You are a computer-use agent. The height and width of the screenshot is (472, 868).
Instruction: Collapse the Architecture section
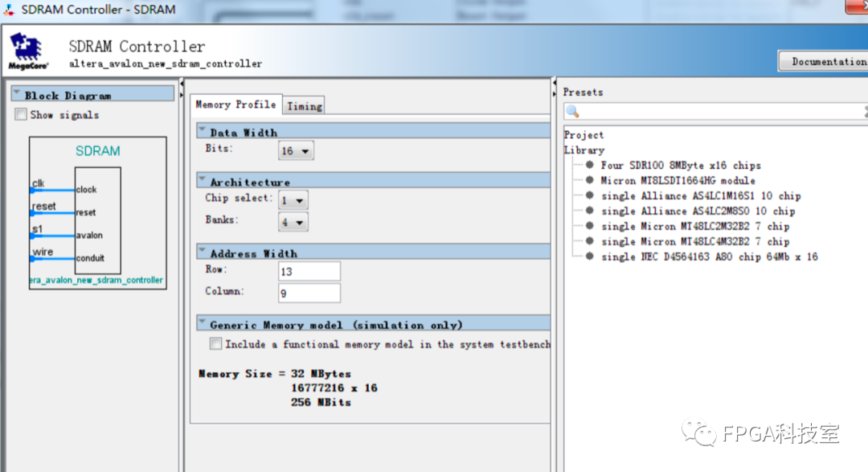coord(203,179)
